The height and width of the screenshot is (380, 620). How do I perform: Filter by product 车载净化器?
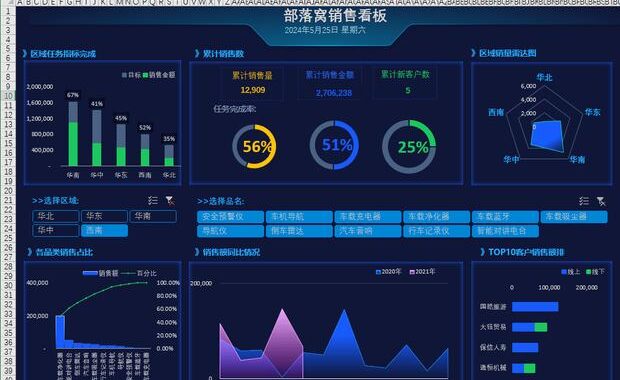click(x=437, y=217)
